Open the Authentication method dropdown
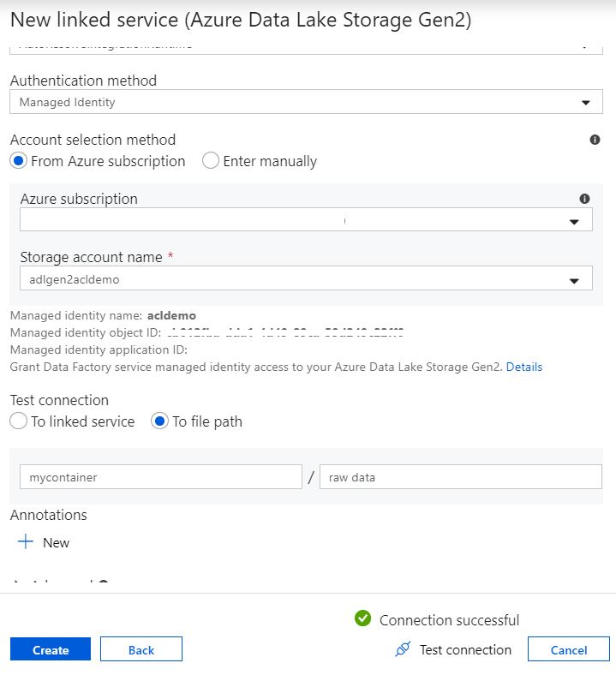 (306, 102)
